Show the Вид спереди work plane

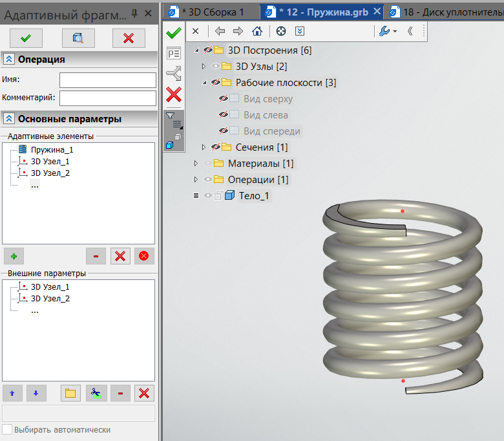(224, 131)
